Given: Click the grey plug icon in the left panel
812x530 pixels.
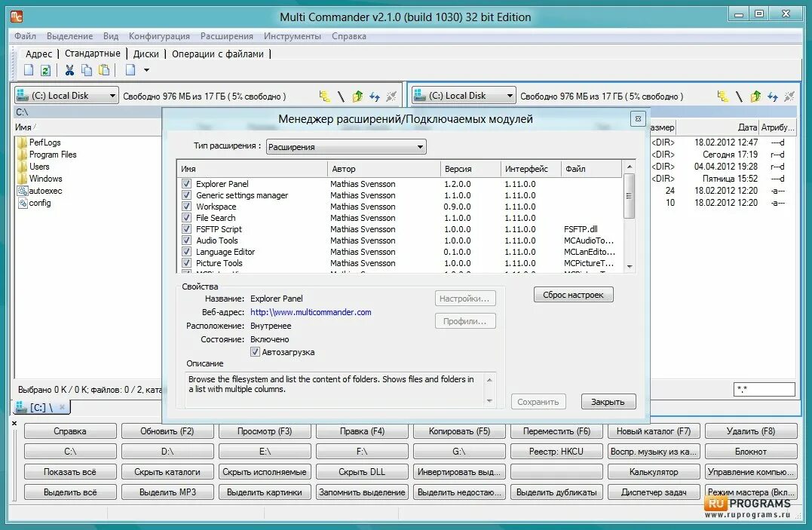Looking at the screenshot, I should pos(391,96).
